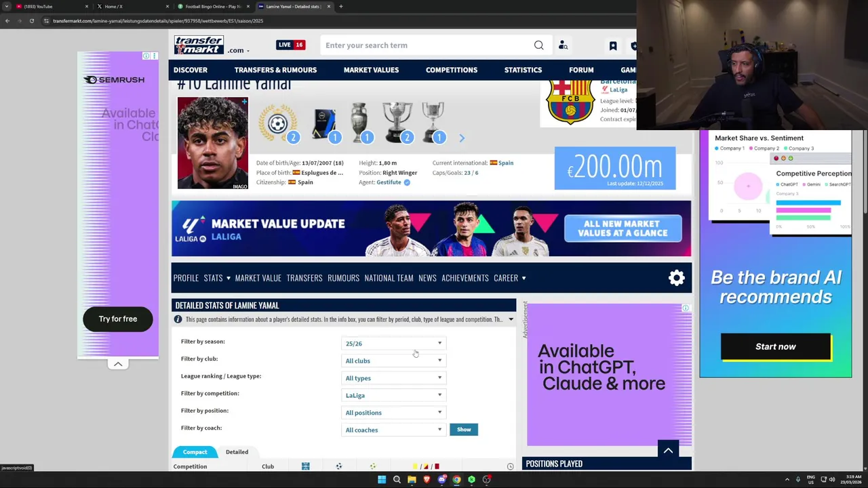Screen dimensions: 868x488
Task: Click the info icon in stats description
Action: pos(178,319)
